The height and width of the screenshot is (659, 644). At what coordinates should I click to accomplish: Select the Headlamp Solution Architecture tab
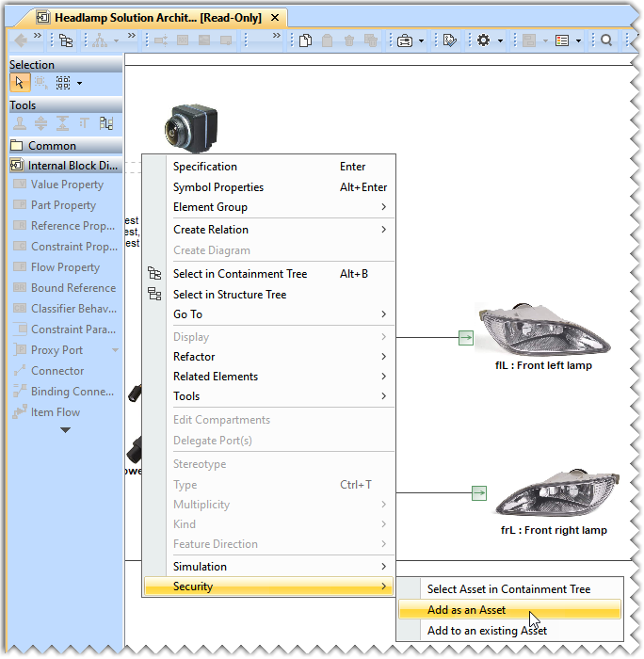(155, 18)
